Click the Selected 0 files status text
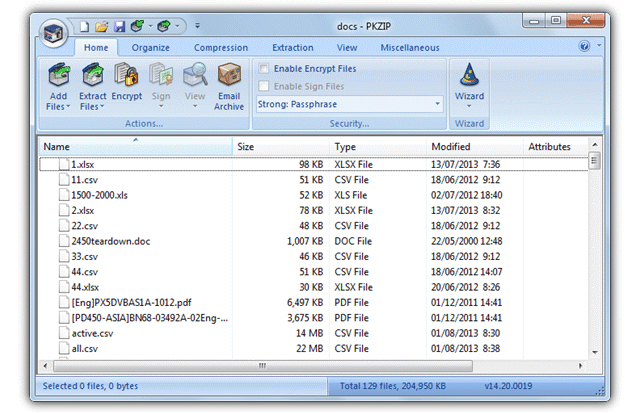Image resolution: width=640 pixels, height=413 pixels. tap(90, 386)
